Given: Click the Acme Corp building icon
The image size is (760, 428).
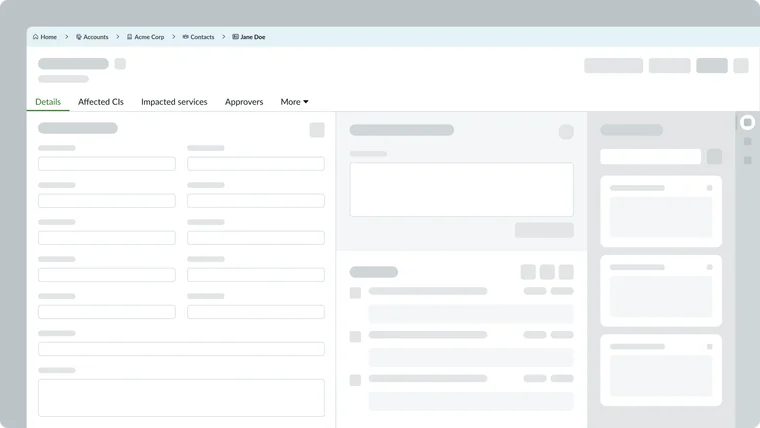Looking at the screenshot, I should coord(130,37).
